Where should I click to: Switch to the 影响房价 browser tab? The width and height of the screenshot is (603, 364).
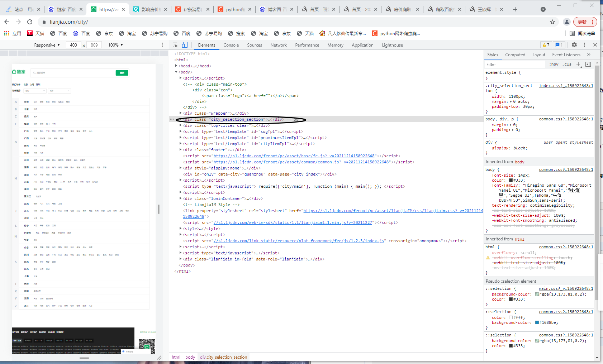pyautogui.click(x=151, y=9)
